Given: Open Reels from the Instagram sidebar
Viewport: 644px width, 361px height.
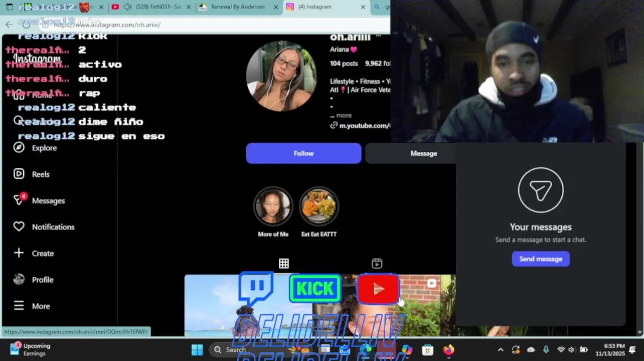Looking at the screenshot, I should coord(32,174).
